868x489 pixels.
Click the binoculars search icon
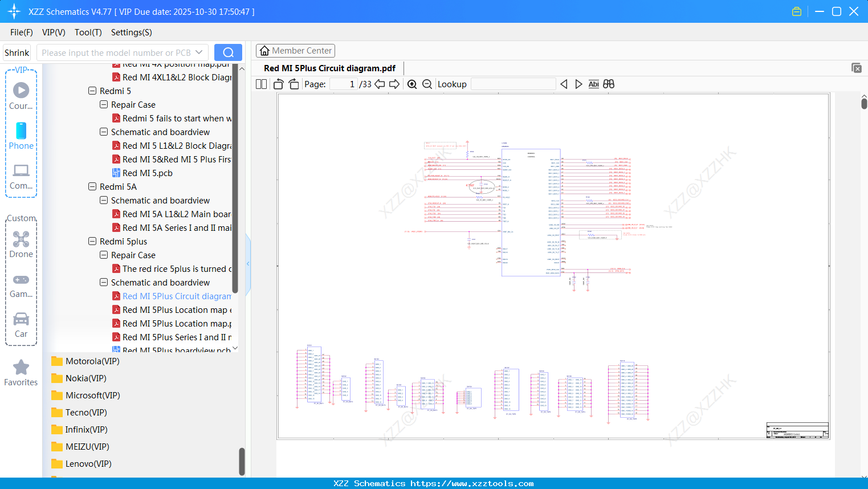point(609,84)
